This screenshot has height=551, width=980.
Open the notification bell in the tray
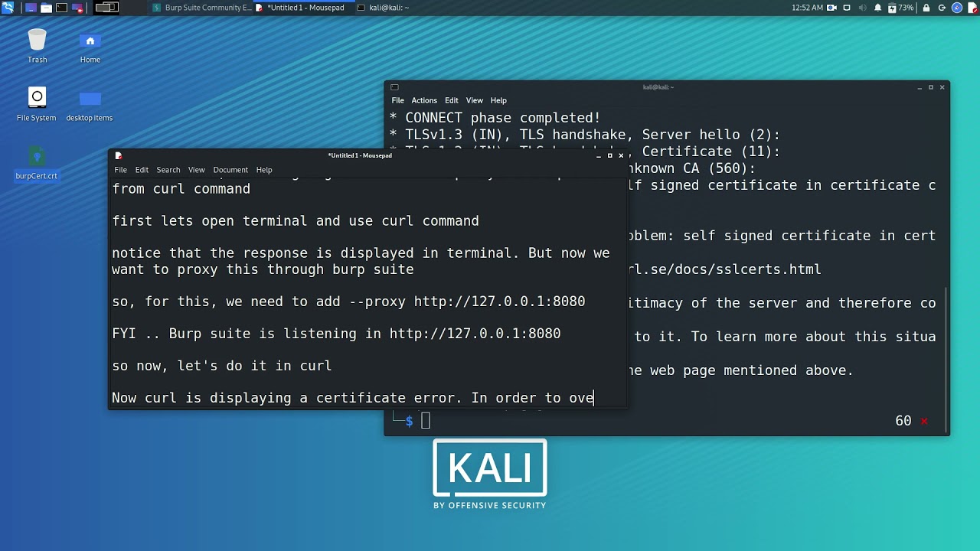pyautogui.click(x=877, y=8)
